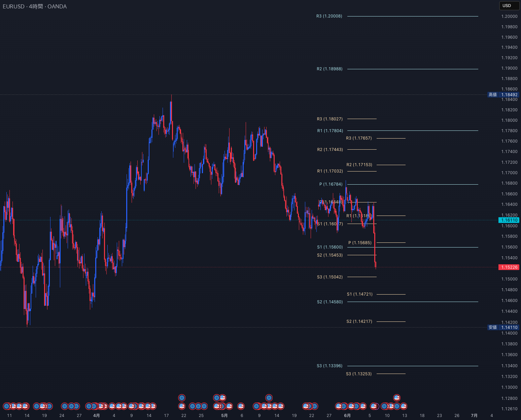Image resolution: width=521 pixels, height=420 pixels.
Task: Click the first EU flag event right of June 5
Action: pyautogui.click(x=384, y=406)
